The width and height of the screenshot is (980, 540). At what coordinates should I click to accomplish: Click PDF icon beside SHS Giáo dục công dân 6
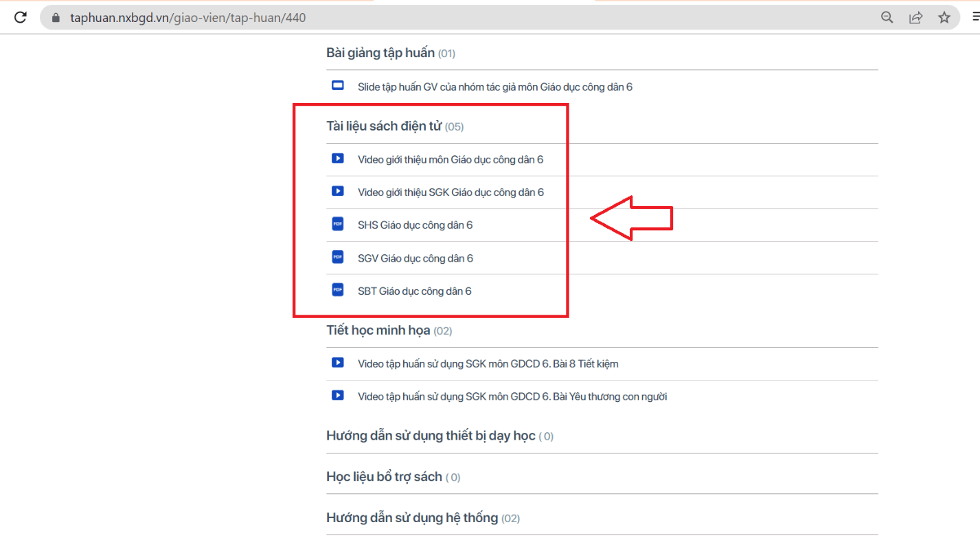pyautogui.click(x=337, y=224)
